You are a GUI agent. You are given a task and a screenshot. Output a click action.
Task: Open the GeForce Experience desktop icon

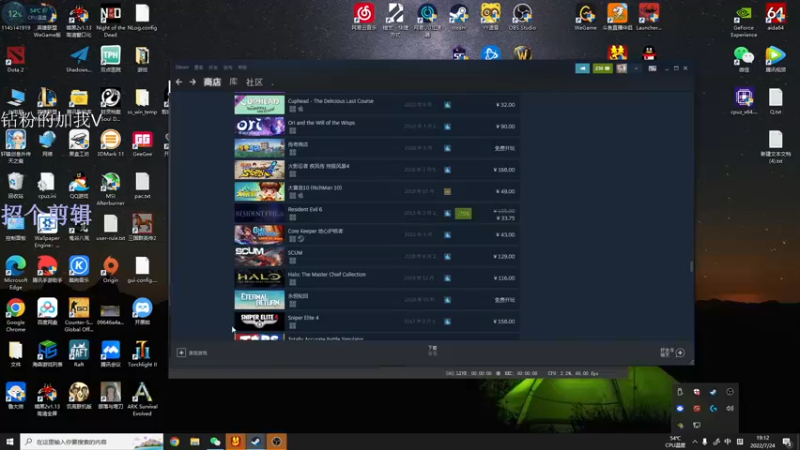pos(743,20)
